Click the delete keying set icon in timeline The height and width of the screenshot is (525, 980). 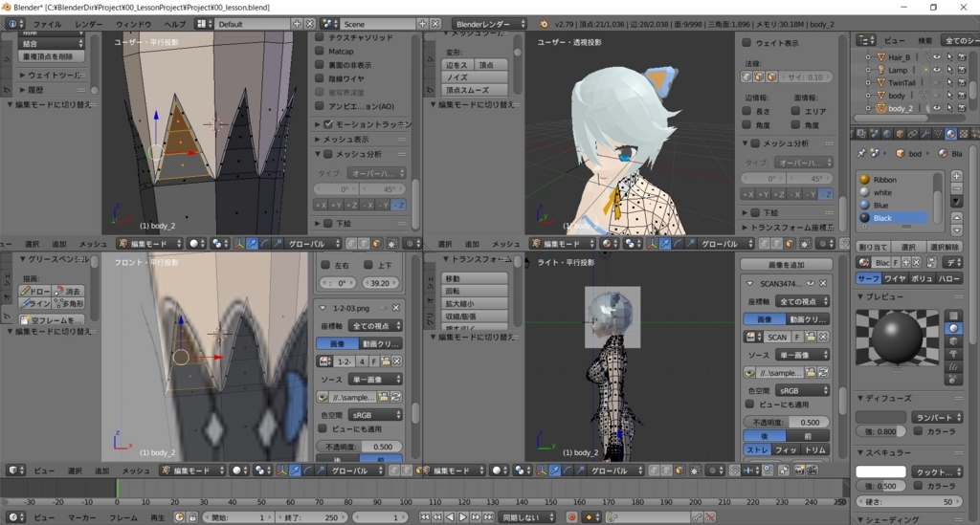point(710,517)
